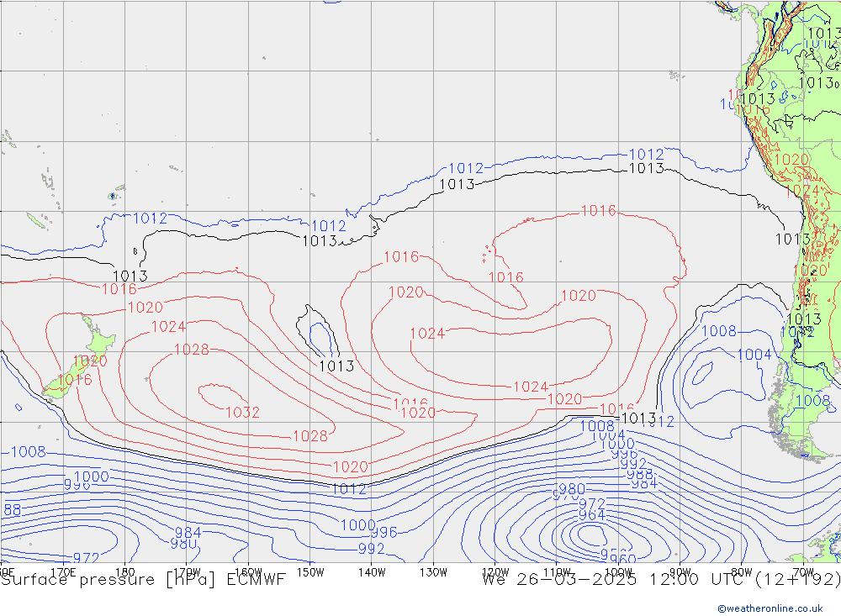Click the blue 1008 label at the map's left edge
The height and width of the screenshot is (616, 841).
(x=28, y=452)
